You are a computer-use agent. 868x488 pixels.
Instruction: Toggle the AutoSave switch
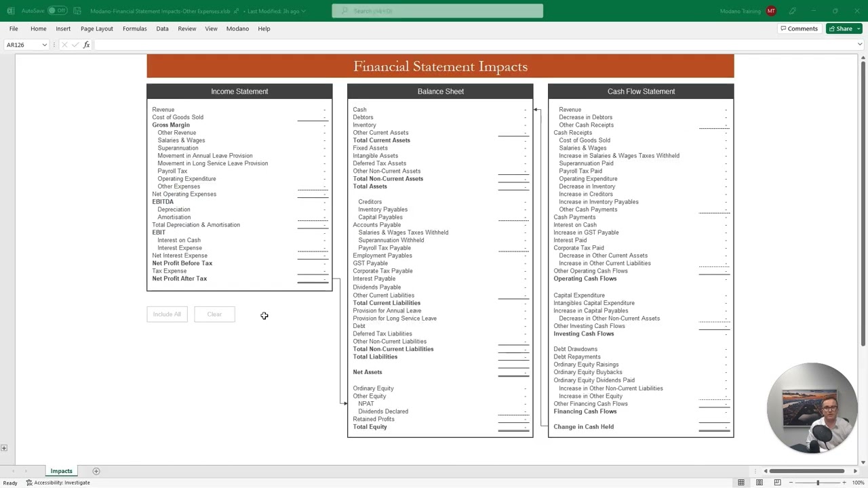coord(58,11)
